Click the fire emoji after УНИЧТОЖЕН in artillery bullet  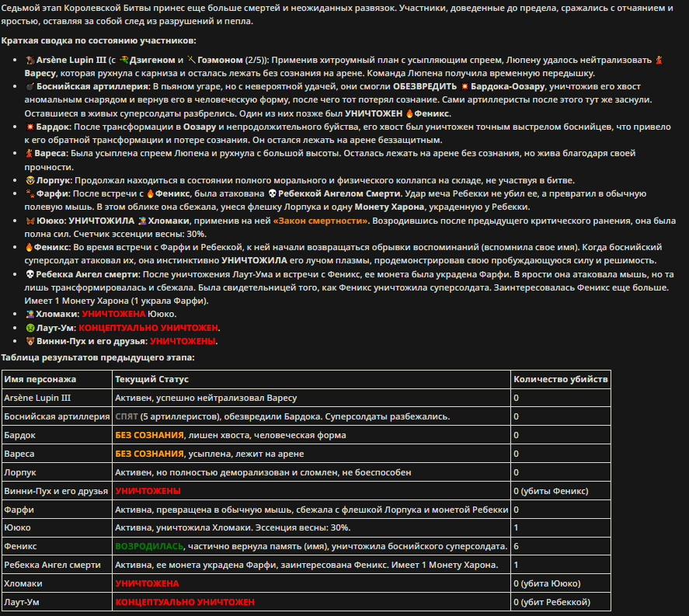click(409, 113)
